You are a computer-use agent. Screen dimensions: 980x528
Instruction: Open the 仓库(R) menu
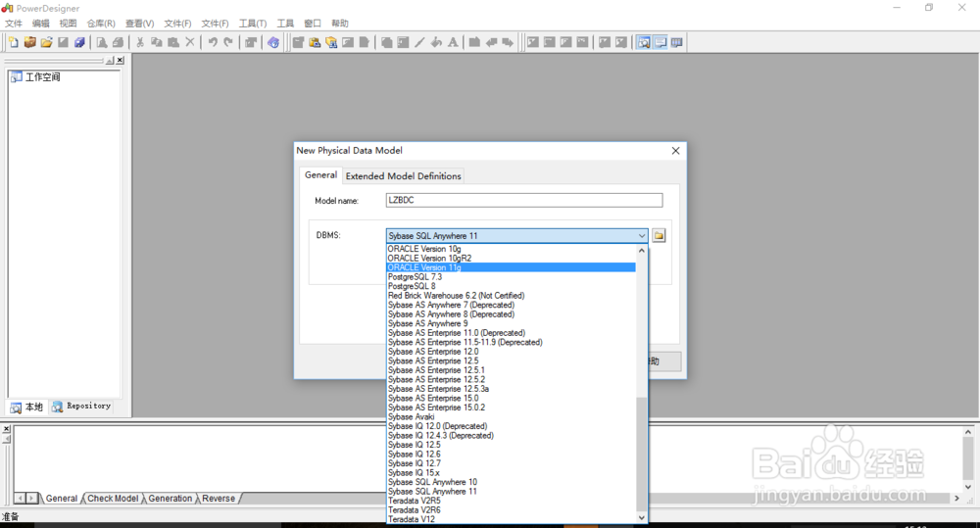tap(101, 24)
